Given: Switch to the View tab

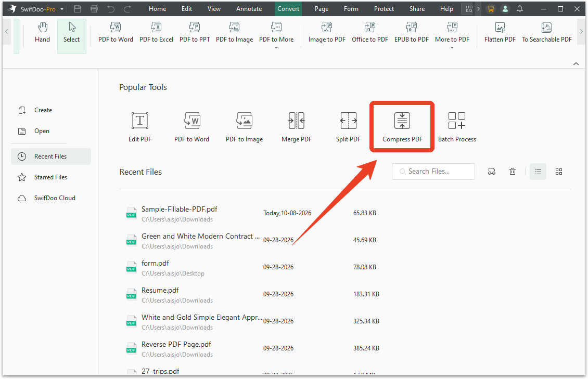Looking at the screenshot, I should pyautogui.click(x=214, y=9).
